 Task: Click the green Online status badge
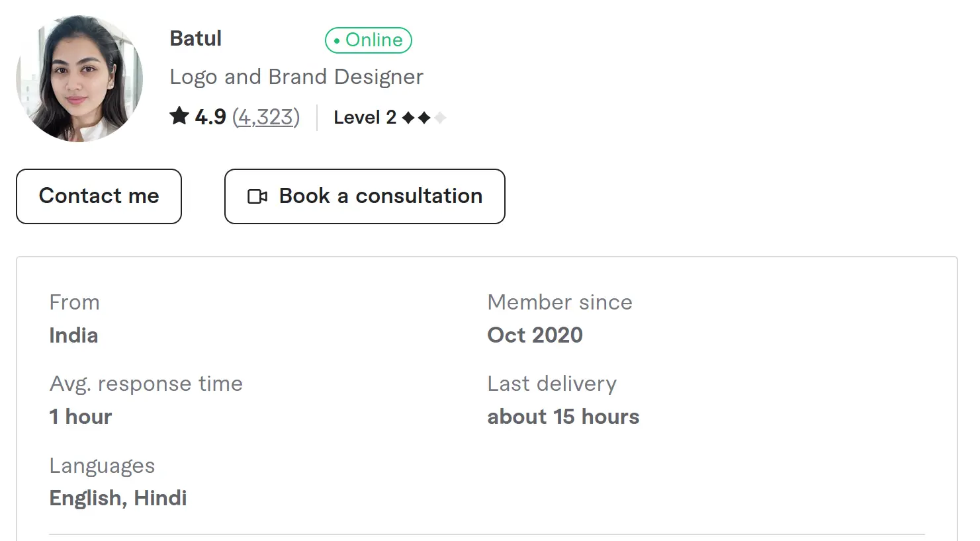click(x=369, y=40)
